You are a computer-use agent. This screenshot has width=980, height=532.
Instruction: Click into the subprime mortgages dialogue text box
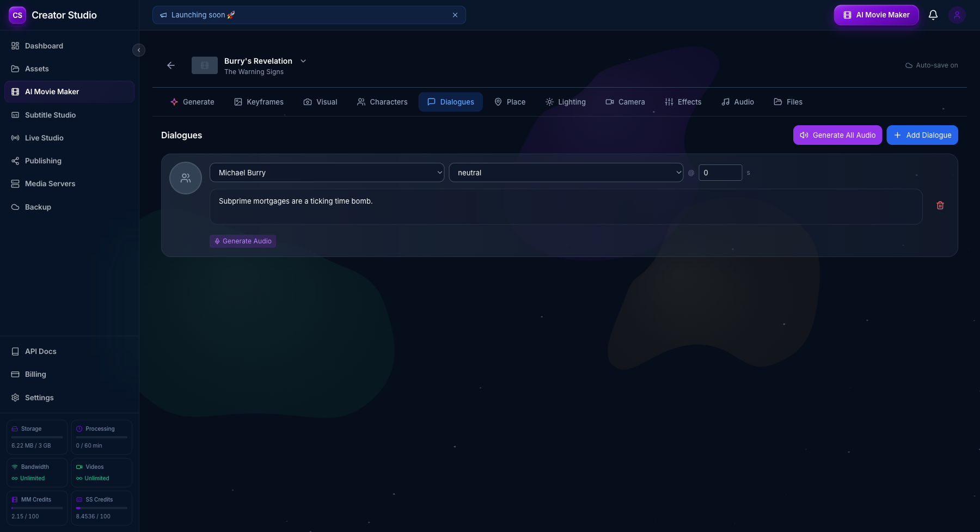pyautogui.click(x=566, y=206)
